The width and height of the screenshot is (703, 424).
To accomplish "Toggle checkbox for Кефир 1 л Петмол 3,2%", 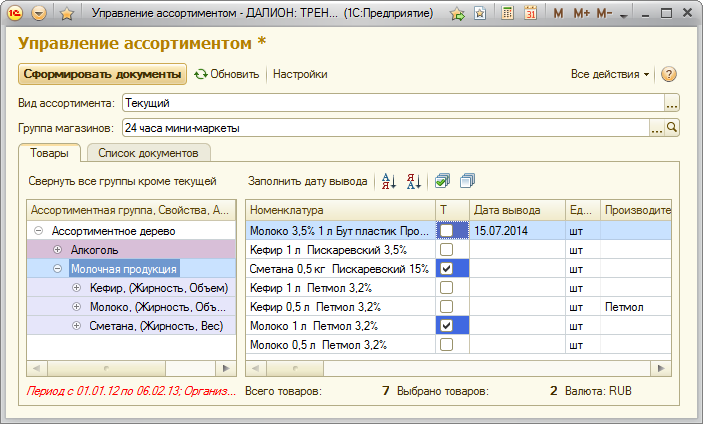I will coord(446,287).
